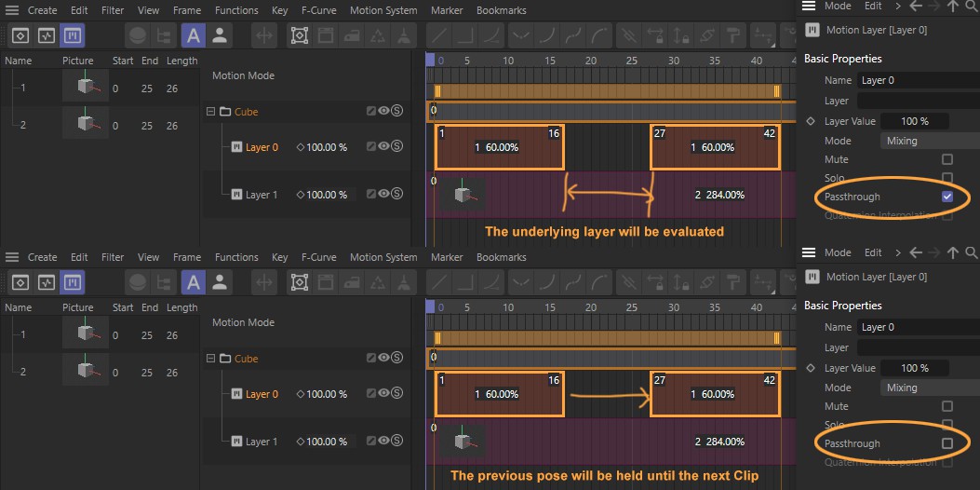Open F-Curve menu in upper timeline
Image resolution: width=980 pixels, height=490 pixels.
pyautogui.click(x=318, y=10)
